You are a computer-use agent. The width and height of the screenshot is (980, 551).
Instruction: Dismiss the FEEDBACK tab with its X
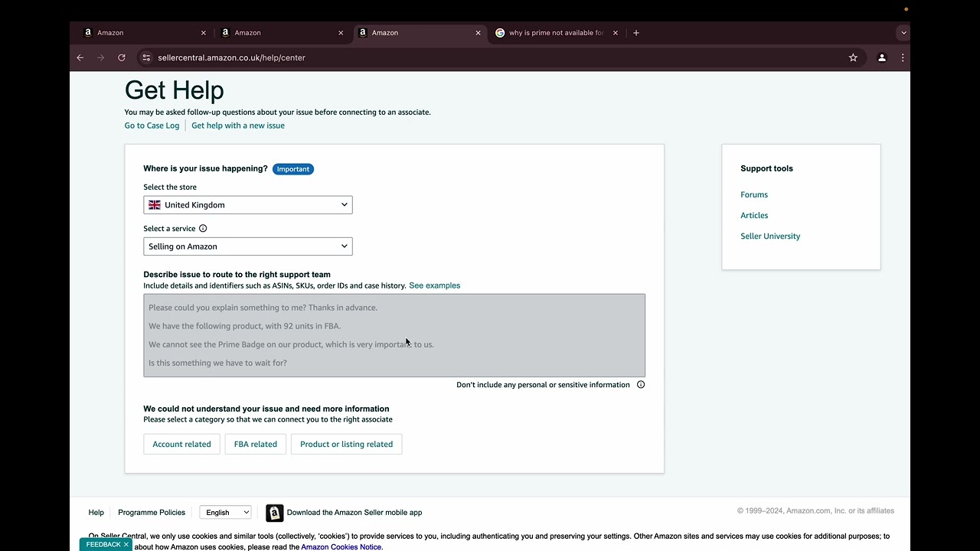pyautogui.click(x=126, y=544)
